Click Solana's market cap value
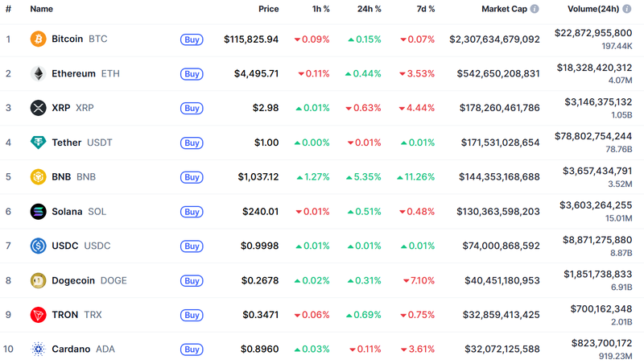644x364 pixels. click(x=494, y=212)
